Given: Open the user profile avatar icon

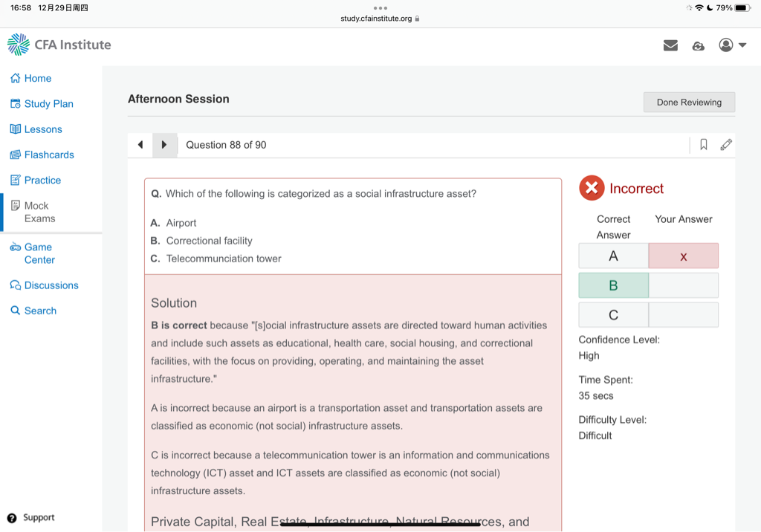Looking at the screenshot, I should pyautogui.click(x=725, y=45).
